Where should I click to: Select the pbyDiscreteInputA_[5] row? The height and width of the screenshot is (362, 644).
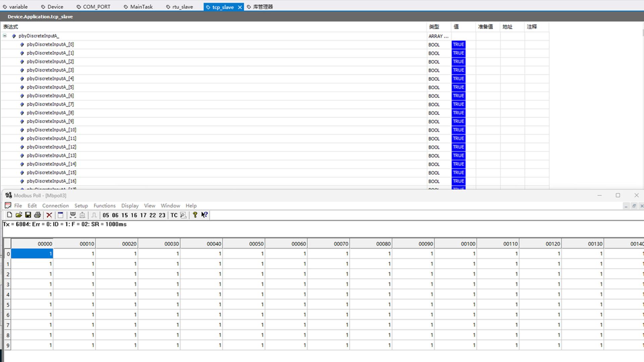tap(50, 87)
